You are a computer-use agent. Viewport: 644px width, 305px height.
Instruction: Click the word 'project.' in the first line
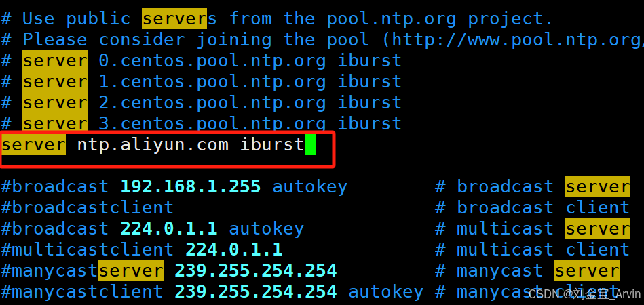[510, 19]
